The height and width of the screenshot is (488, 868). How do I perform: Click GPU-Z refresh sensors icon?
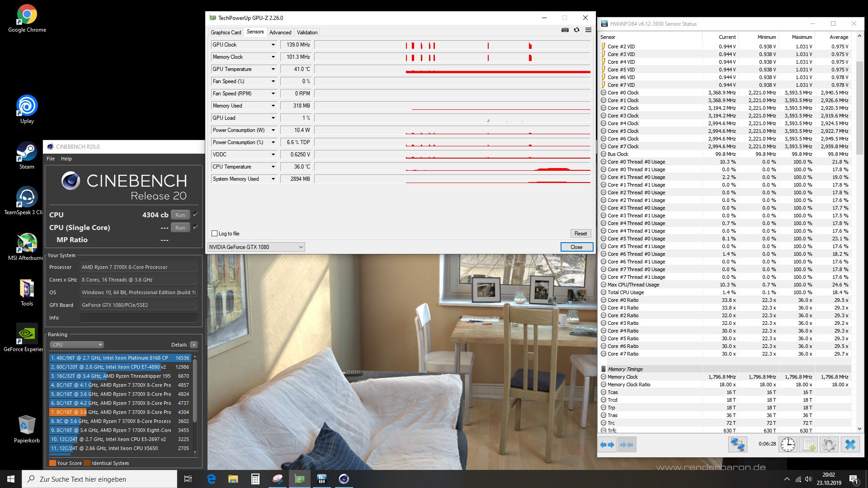point(576,30)
